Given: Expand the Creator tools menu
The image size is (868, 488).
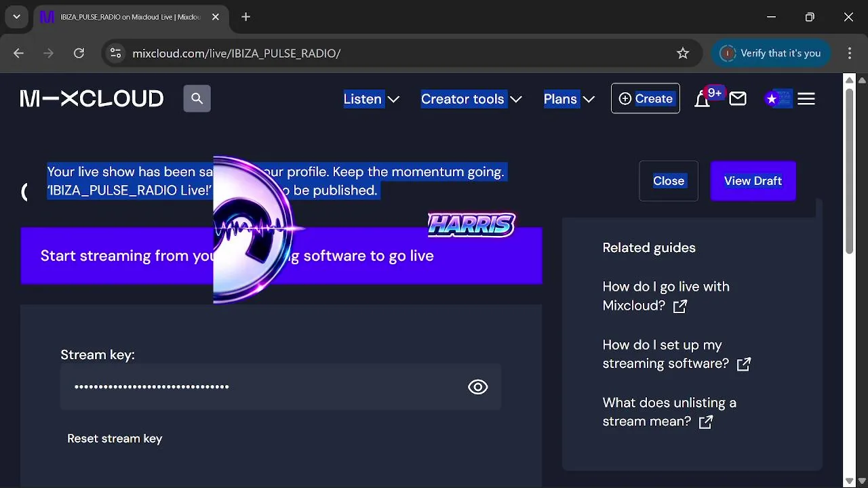Looking at the screenshot, I should pyautogui.click(x=471, y=99).
